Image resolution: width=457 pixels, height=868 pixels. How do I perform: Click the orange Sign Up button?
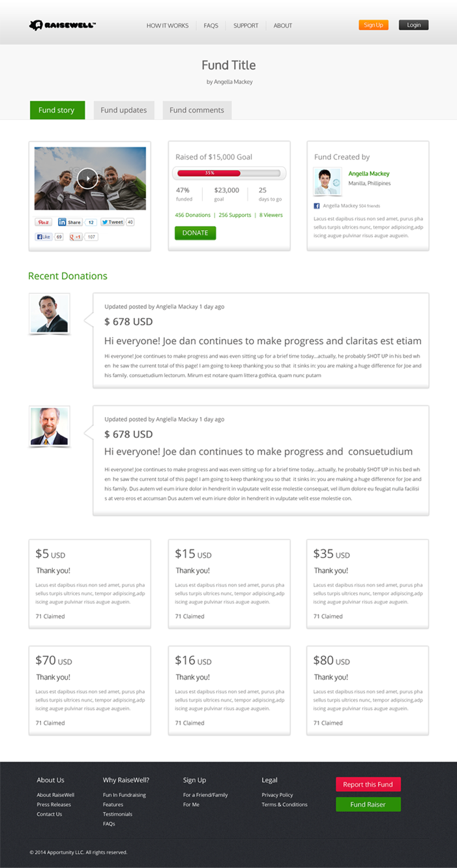[374, 25]
